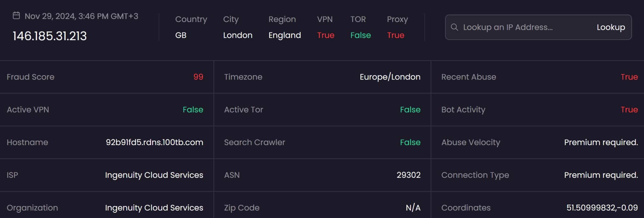This screenshot has width=644, height=218.
Task: Click the Proxy True value
Action: pyautogui.click(x=396, y=35)
